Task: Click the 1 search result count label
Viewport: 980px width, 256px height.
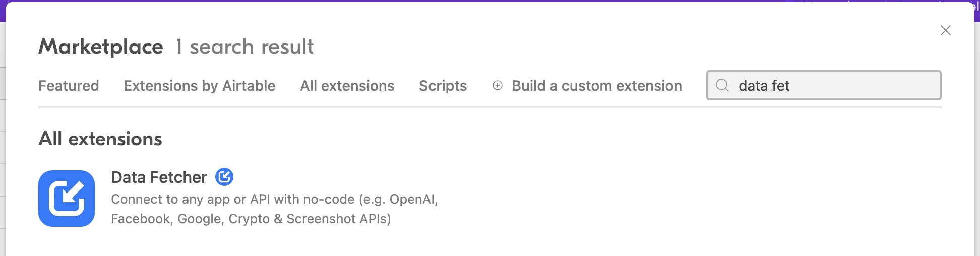Action: tap(245, 47)
